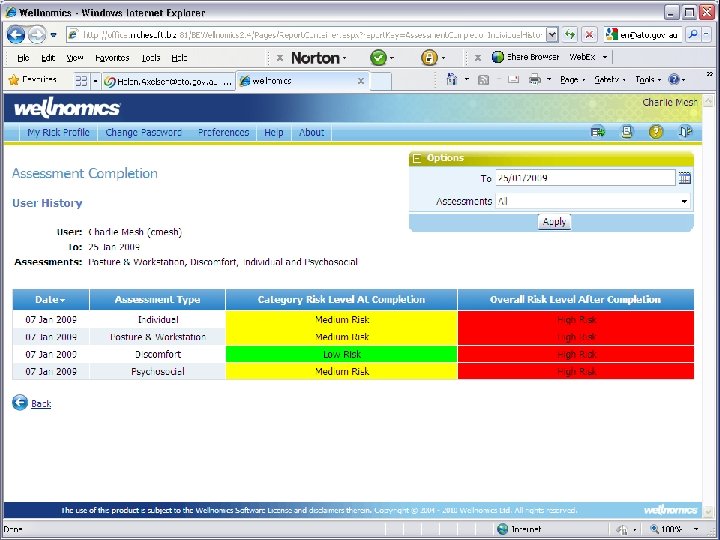Open the View menu

point(74,58)
